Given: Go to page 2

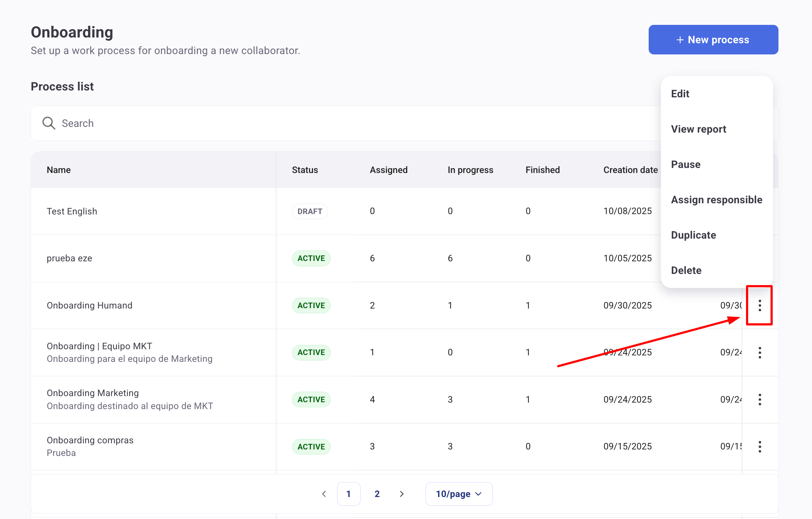Looking at the screenshot, I should (x=377, y=494).
